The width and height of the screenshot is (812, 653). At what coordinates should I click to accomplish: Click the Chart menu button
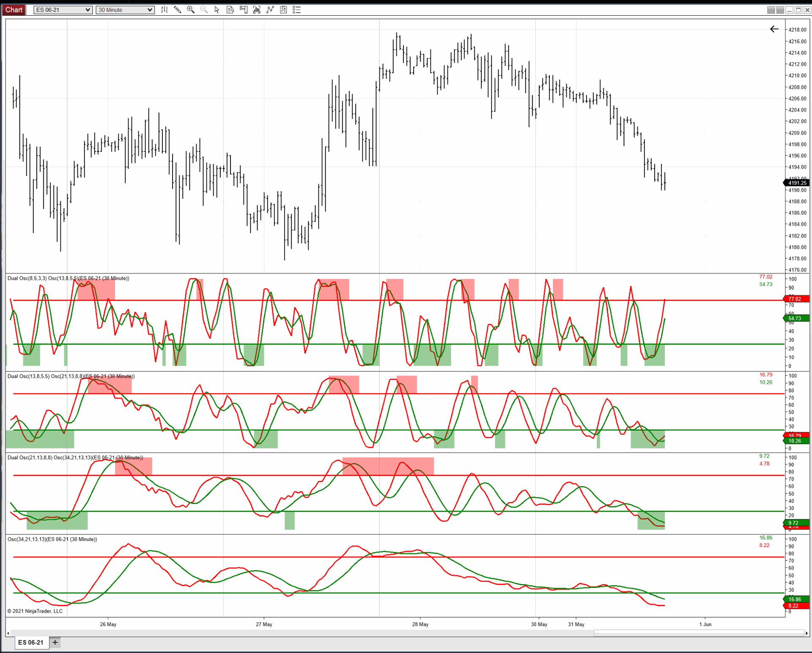tap(14, 9)
